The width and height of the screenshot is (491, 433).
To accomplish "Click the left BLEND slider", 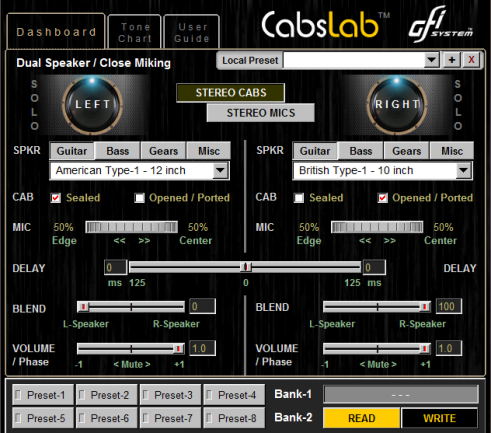I will (x=131, y=307).
